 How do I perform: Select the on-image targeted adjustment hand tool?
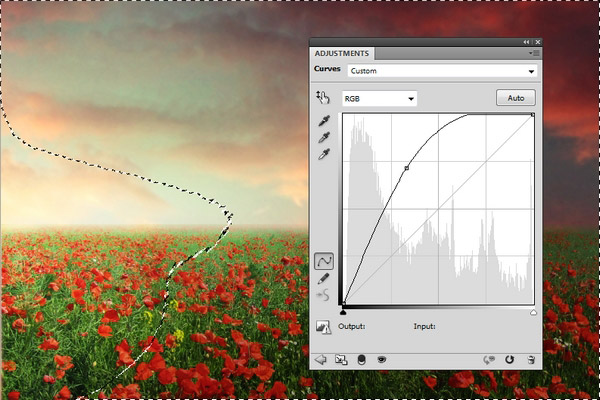click(323, 98)
